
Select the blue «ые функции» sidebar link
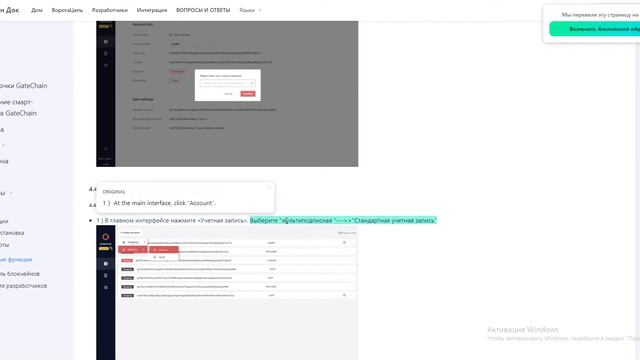(x=16, y=260)
